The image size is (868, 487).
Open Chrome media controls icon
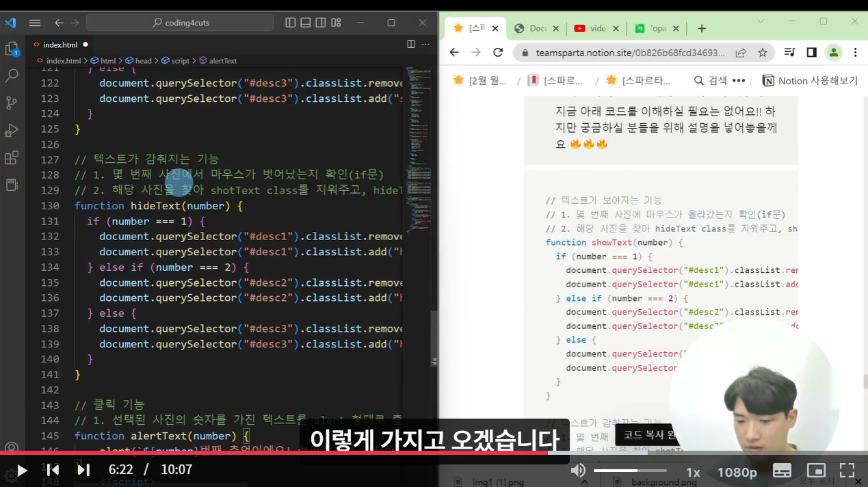[x=790, y=53]
